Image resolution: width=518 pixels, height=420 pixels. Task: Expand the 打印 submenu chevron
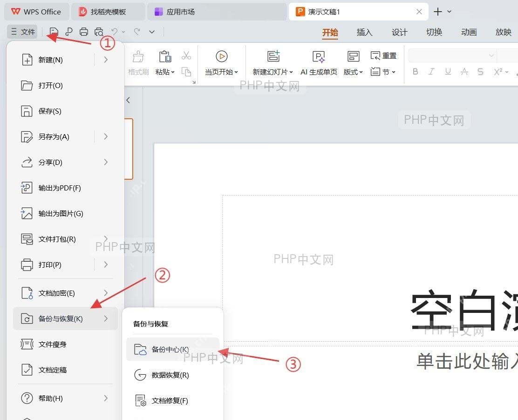[x=106, y=264]
